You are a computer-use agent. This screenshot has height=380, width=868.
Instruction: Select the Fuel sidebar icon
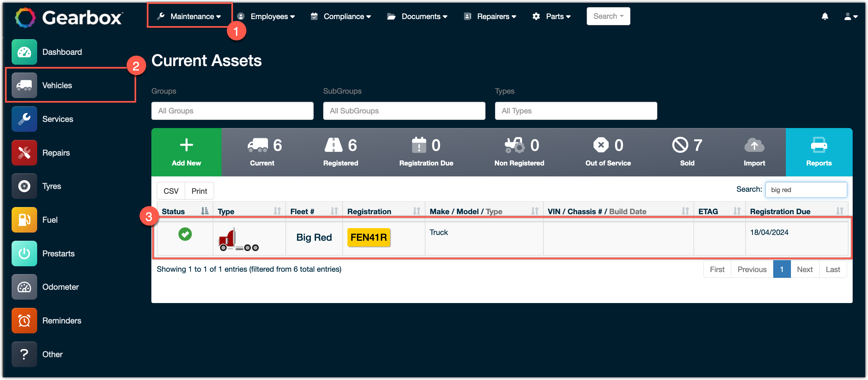24,220
